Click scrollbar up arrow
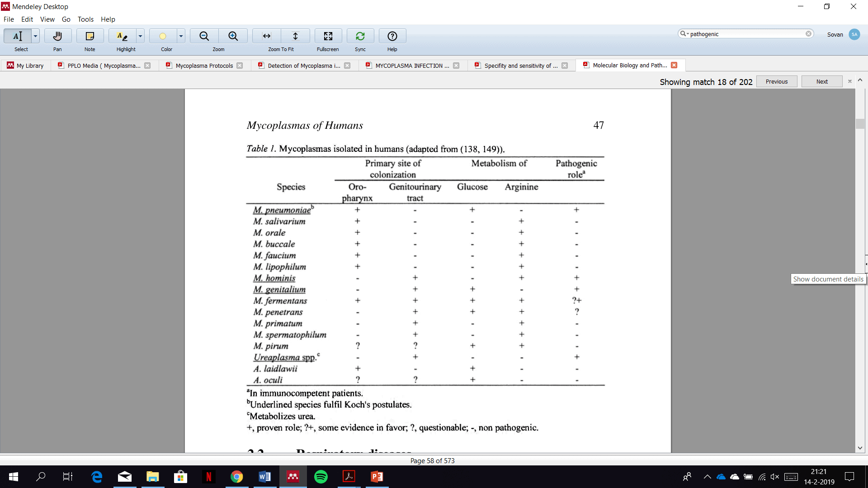 [x=860, y=80]
